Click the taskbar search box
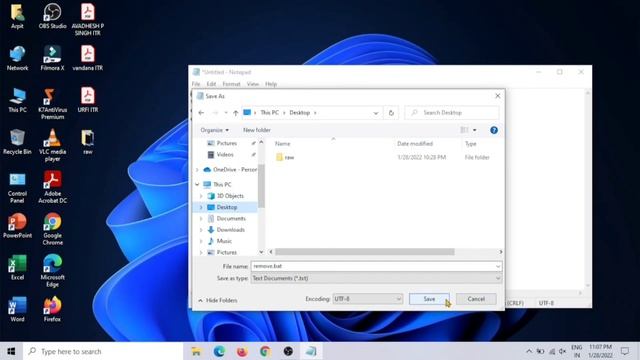 point(103,351)
